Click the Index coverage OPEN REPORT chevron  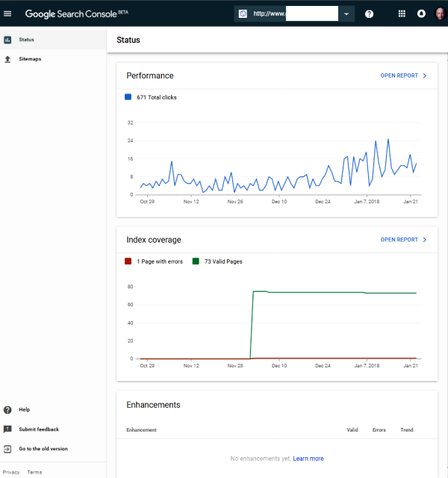pyautogui.click(x=425, y=240)
